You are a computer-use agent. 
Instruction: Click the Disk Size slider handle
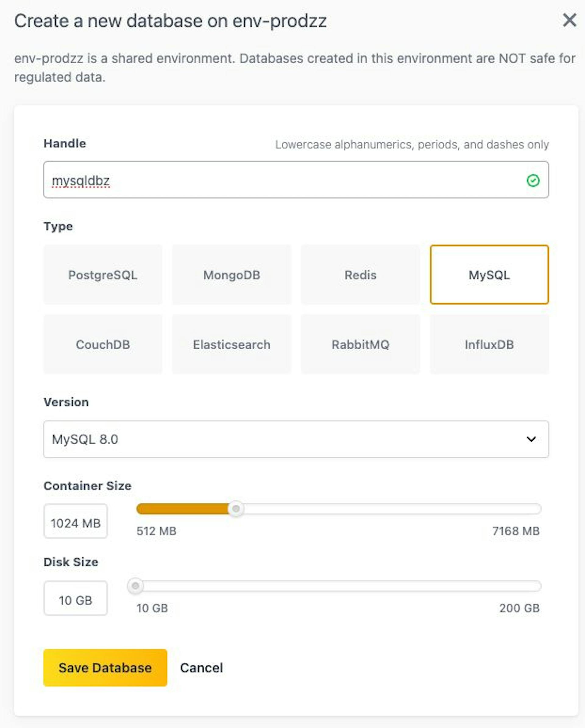[135, 586]
